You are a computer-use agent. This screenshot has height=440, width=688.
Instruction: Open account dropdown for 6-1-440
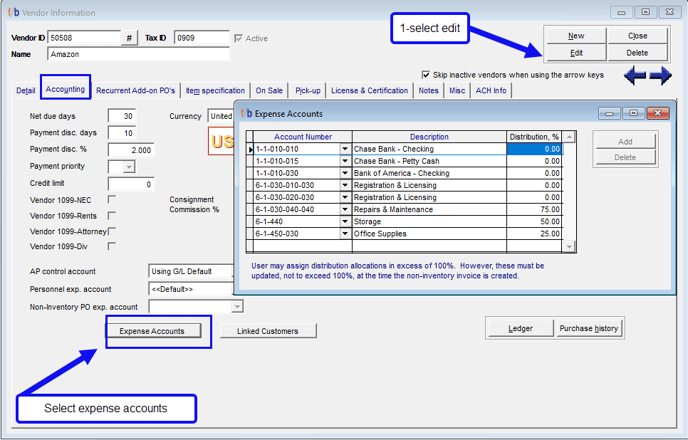[x=345, y=222]
